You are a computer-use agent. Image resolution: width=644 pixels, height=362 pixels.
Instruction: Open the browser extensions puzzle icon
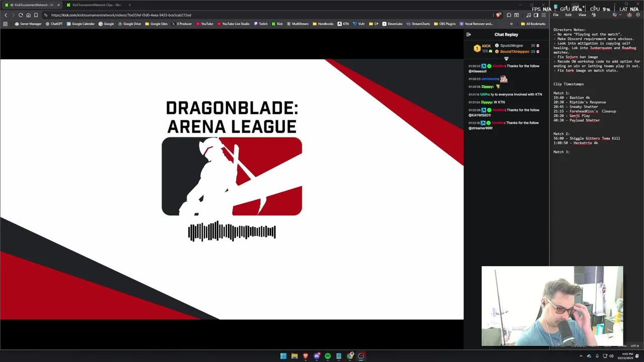[x=509, y=15]
